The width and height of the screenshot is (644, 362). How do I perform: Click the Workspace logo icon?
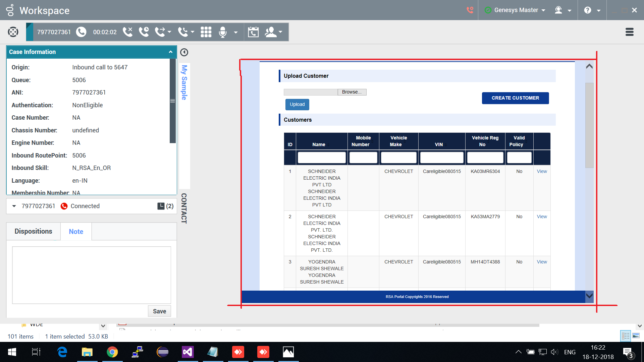10,10
